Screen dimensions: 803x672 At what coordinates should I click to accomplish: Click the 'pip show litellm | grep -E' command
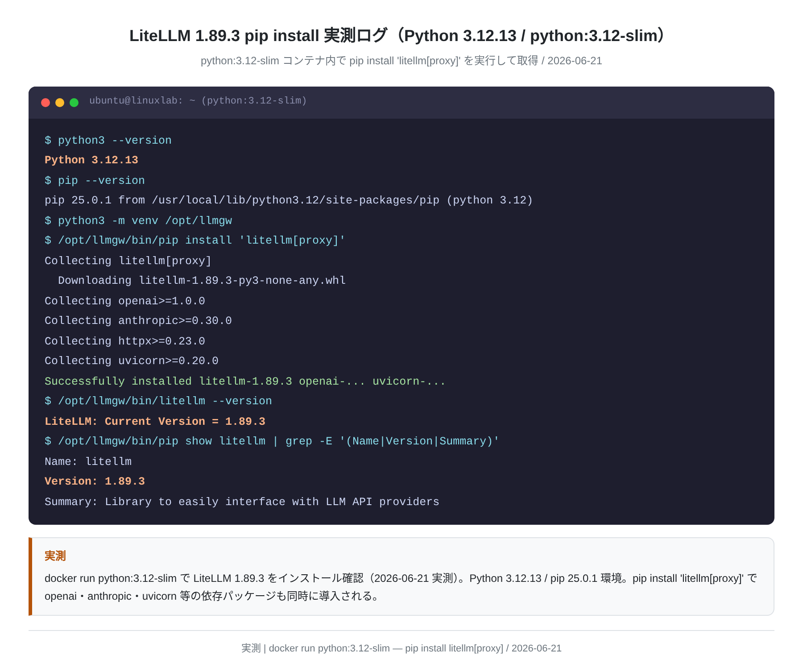(x=272, y=441)
